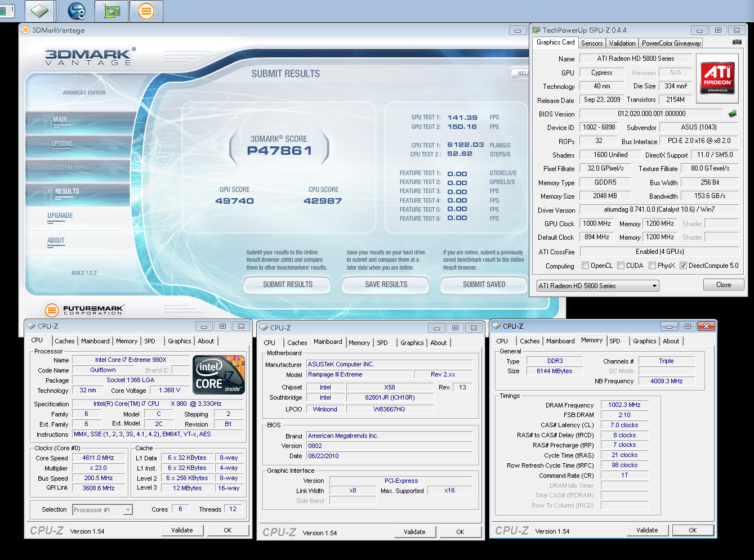Click the DRAM Frequency value 1002.3 MHz
The image size is (754, 560).
coord(624,405)
